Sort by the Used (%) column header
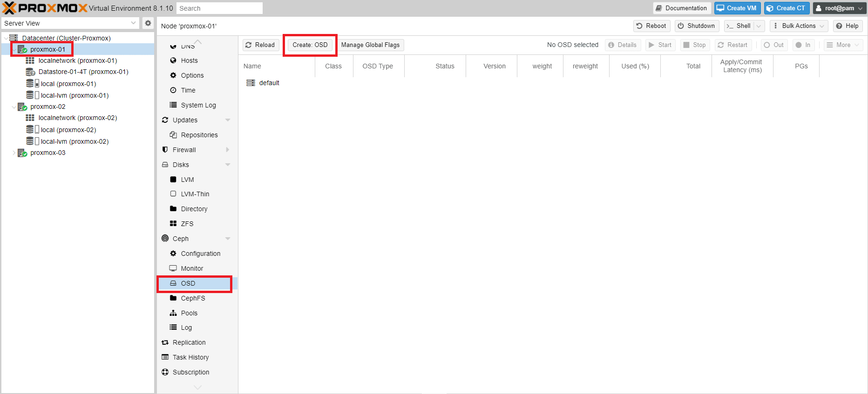The height and width of the screenshot is (394, 868). (x=635, y=66)
